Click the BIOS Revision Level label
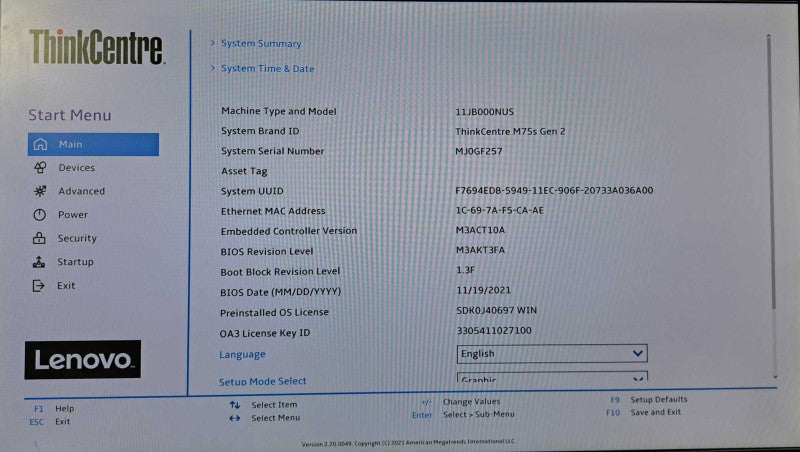Viewport: 800px width, 452px height. point(267,252)
